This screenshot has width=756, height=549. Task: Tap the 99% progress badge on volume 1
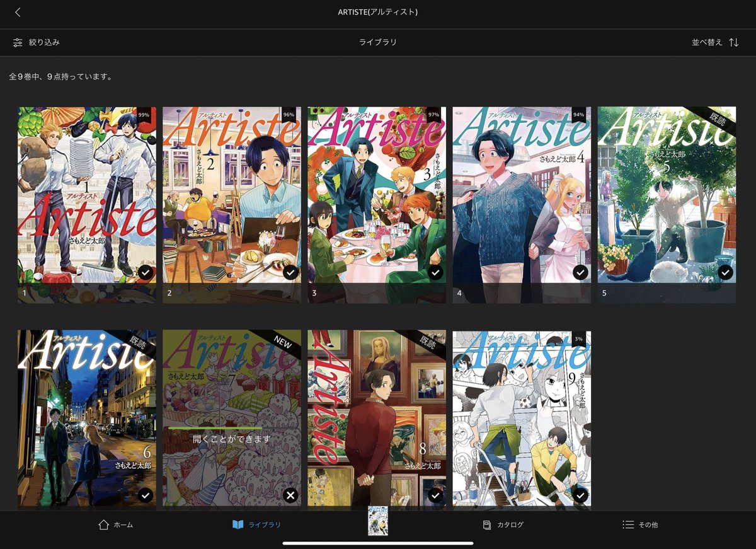144,115
